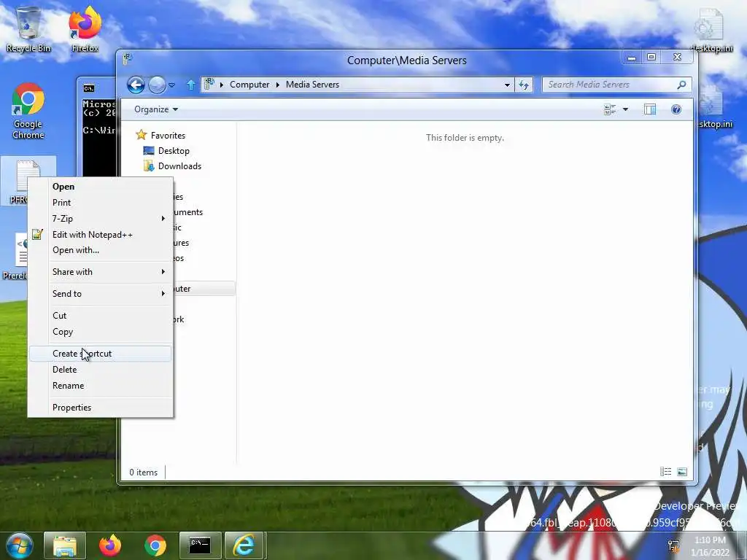Screen dimensions: 747x560
Task: Open Properties from the context menu
Action: [x=100, y=407]
